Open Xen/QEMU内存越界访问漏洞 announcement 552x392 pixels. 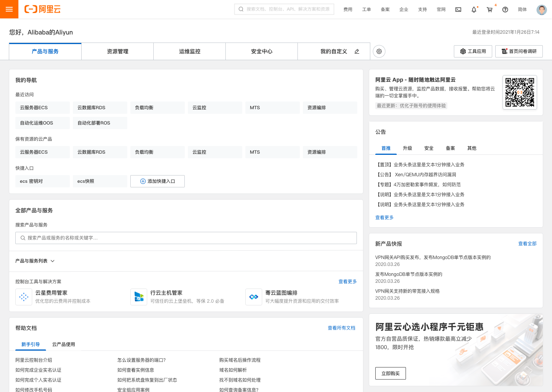pos(416,175)
